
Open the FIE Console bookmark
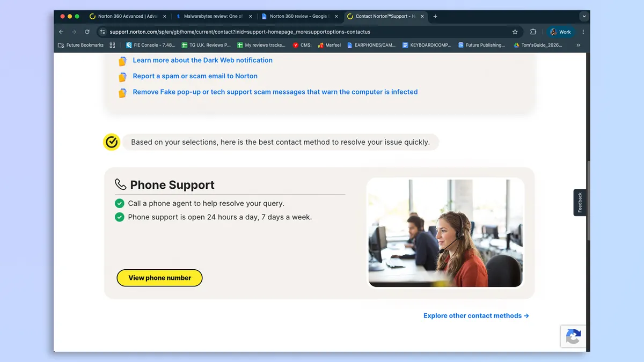pyautogui.click(x=150, y=45)
